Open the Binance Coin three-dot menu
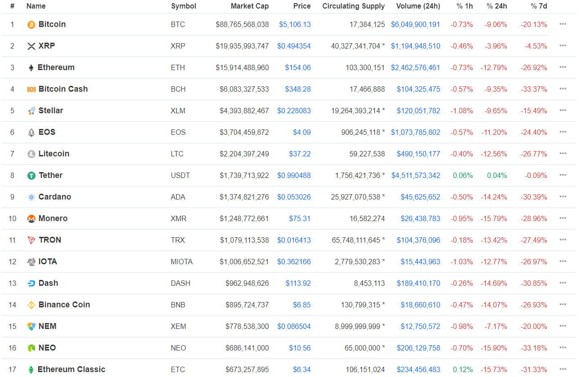Viewport: 588px width, 377px height. point(563,304)
